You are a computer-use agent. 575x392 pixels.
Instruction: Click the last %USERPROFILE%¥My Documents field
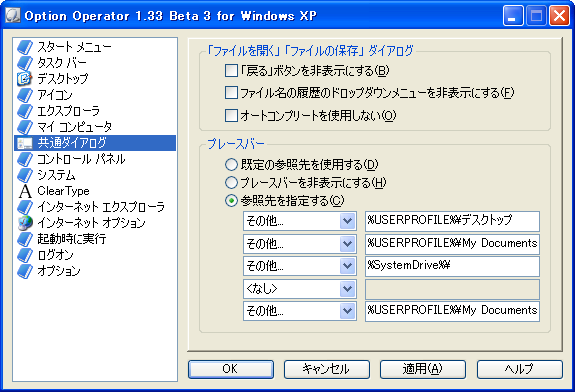coord(452,311)
